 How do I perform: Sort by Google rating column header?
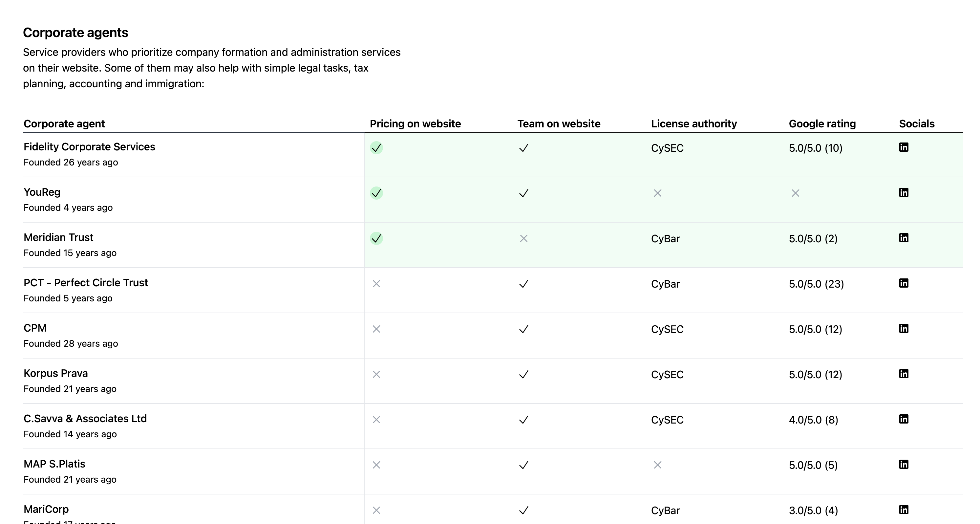(822, 124)
